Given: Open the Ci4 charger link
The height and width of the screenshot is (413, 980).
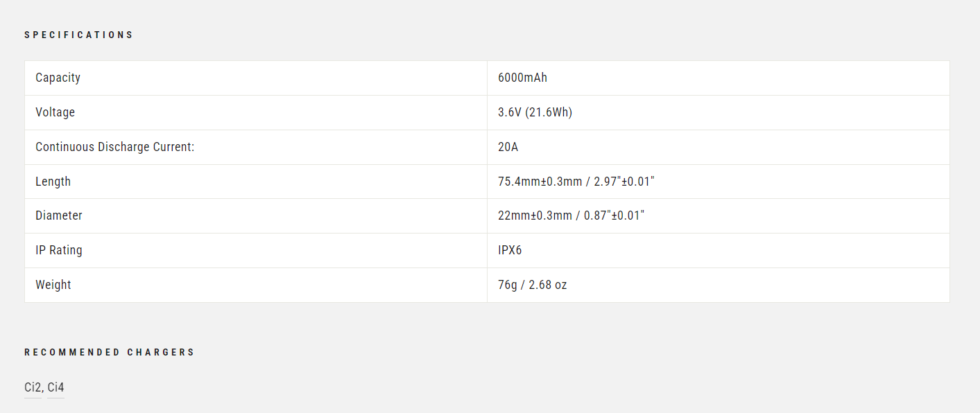Looking at the screenshot, I should 55,387.
